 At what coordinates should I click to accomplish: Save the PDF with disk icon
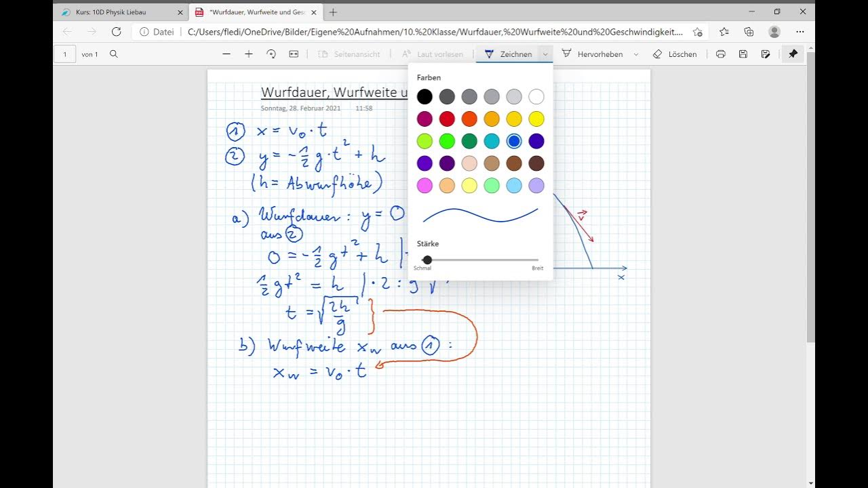743,54
